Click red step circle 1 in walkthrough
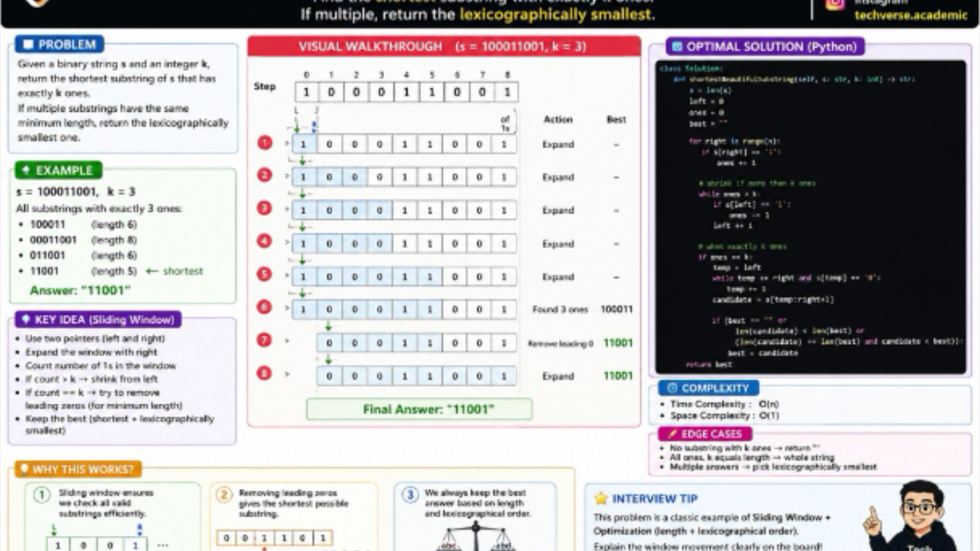 [x=264, y=143]
